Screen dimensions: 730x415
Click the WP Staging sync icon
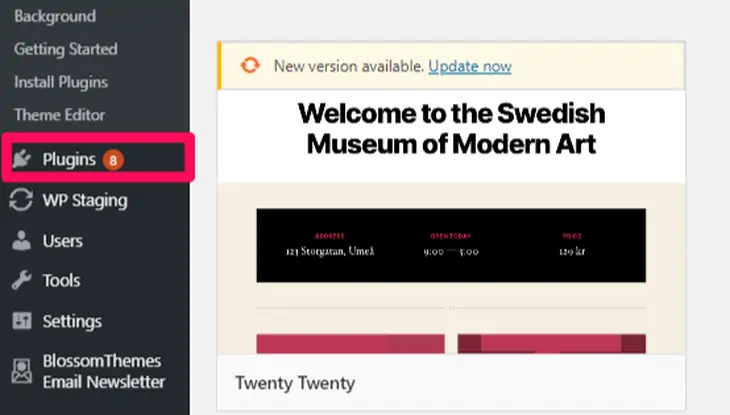click(x=21, y=200)
